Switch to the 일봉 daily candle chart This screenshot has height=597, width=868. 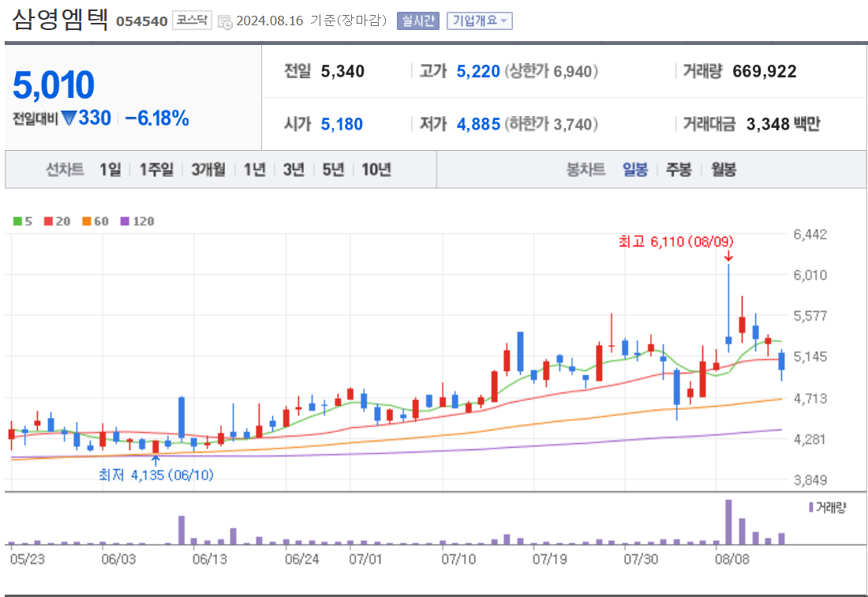[635, 170]
